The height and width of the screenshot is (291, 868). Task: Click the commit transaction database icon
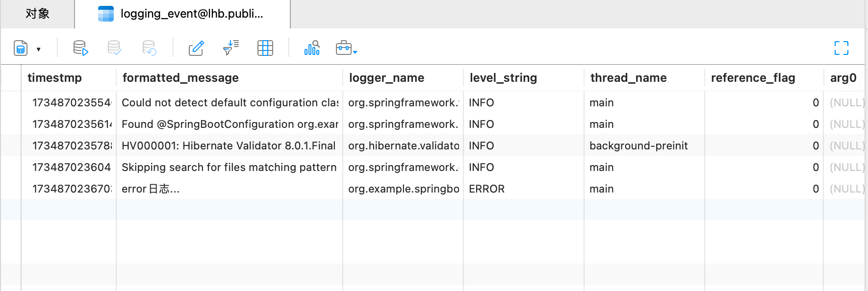(x=114, y=48)
